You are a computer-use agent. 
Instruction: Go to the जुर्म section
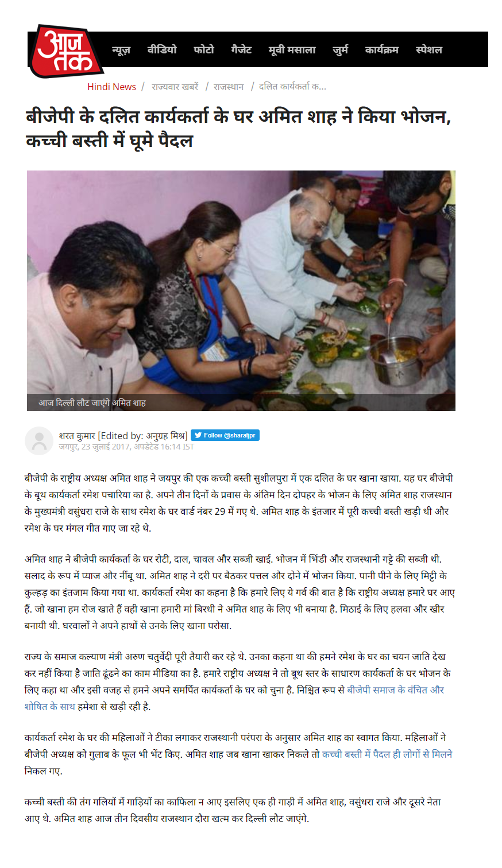click(x=340, y=50)
